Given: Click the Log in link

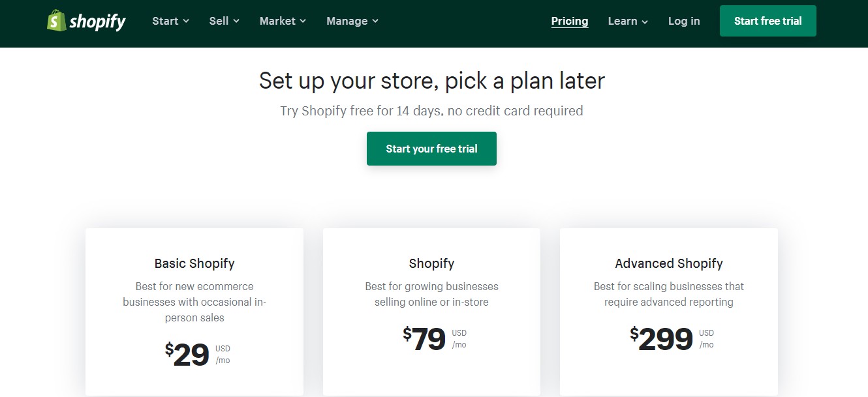Looking at the screenshot, I should coord(683,21).
